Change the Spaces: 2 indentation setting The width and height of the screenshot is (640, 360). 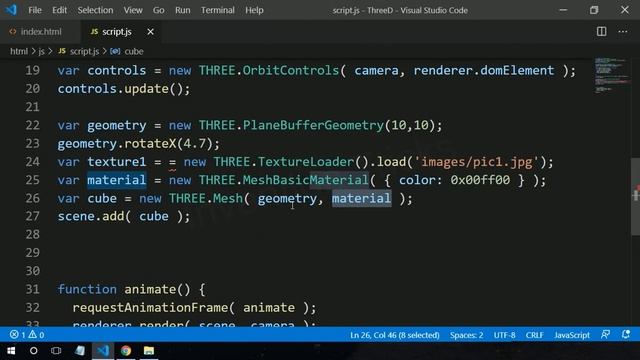467,335
